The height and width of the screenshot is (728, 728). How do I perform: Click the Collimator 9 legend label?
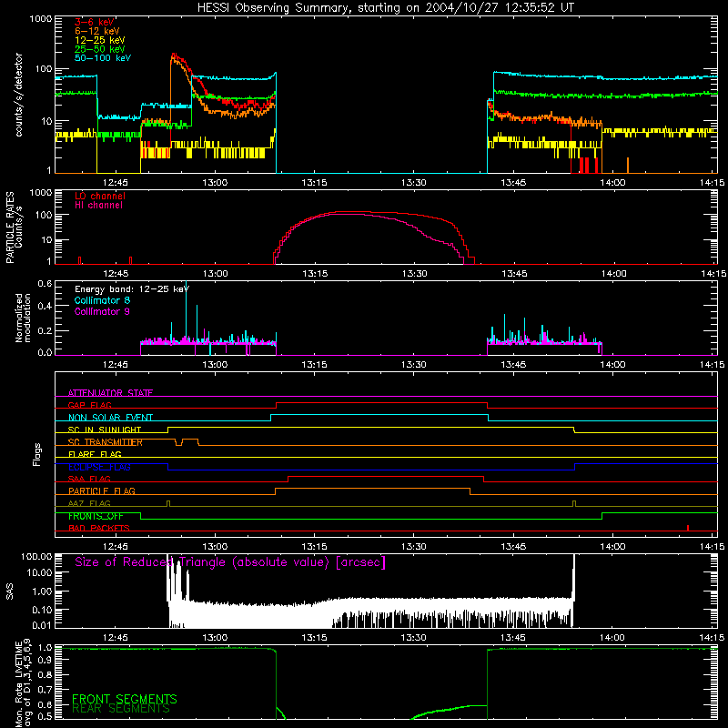[102, 311]
